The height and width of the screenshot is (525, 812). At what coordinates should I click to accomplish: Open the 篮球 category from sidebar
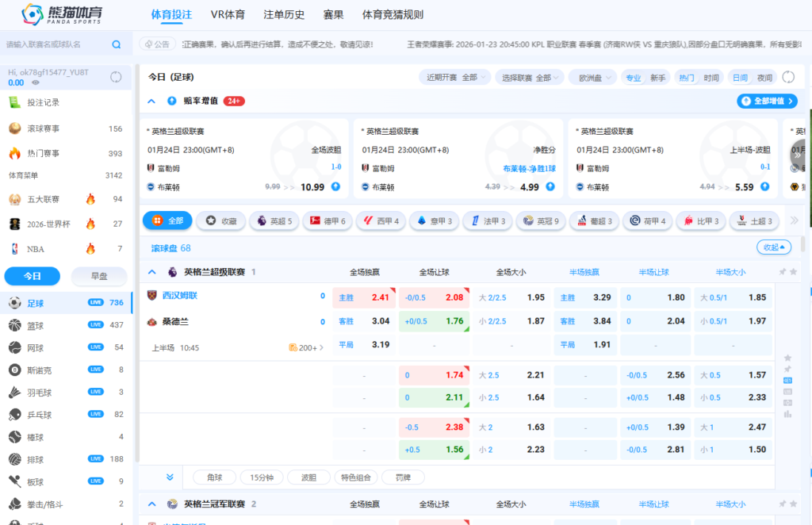pos(36,325)
